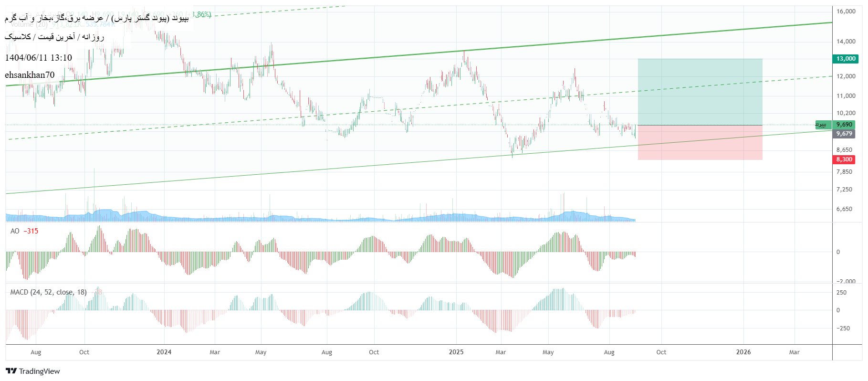Select the MACD (24, 52, close, 18) label
Image resolution: width=868 pixels, height=381 pixels.
click(48, 292)
